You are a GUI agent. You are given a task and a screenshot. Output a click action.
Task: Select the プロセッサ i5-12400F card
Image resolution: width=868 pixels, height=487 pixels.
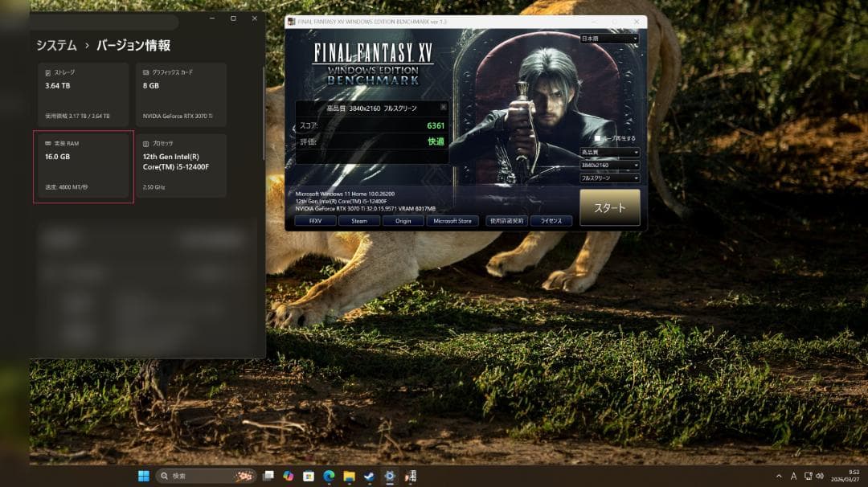click(x=181, y=166)
